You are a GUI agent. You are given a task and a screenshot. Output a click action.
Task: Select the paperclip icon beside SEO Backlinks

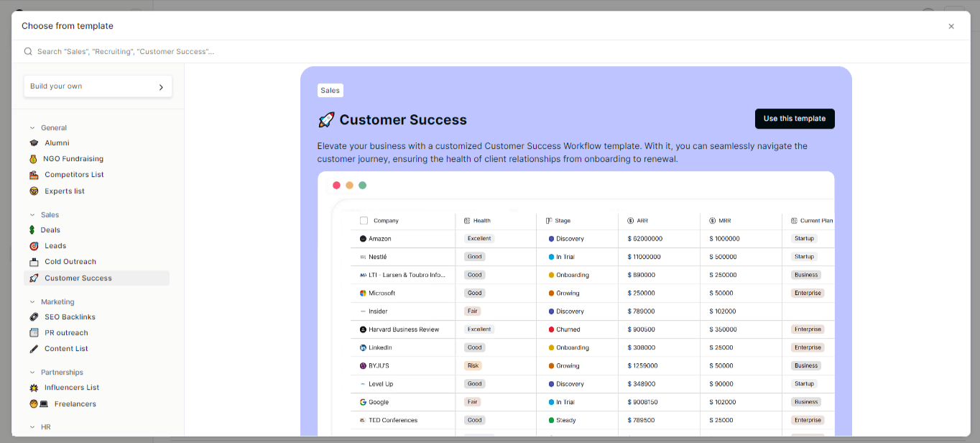click(x=34, y=316)
